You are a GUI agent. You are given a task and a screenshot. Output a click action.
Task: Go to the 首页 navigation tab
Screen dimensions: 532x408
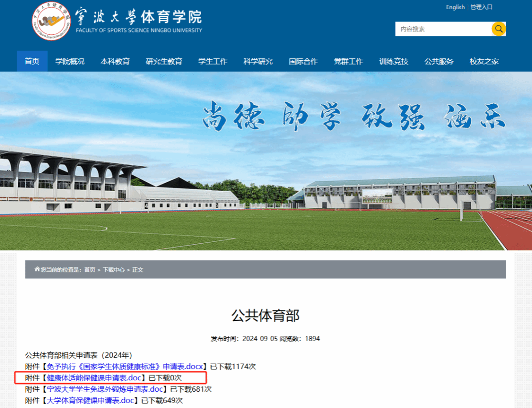[x=32, y=61]
